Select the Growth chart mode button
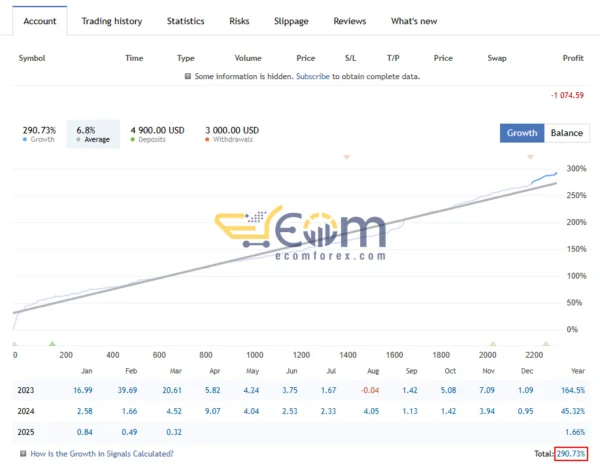The width and height of the screenshot is (600, 465). tap(522, 133)
